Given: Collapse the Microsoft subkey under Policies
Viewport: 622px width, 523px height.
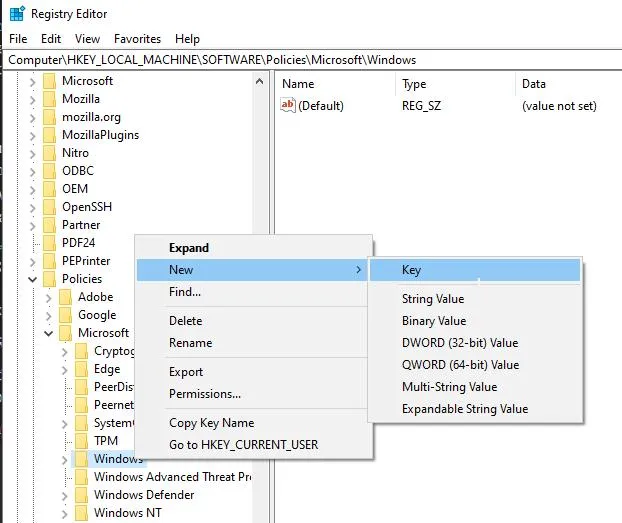Looking at the screenshot, I should click(48, 333).
